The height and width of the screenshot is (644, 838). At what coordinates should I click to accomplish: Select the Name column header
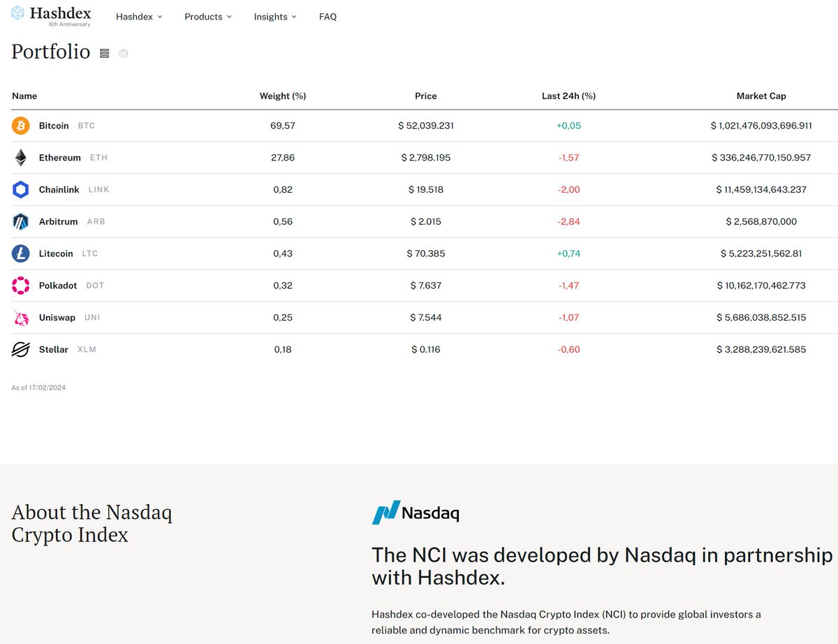[x=24, y=96]
